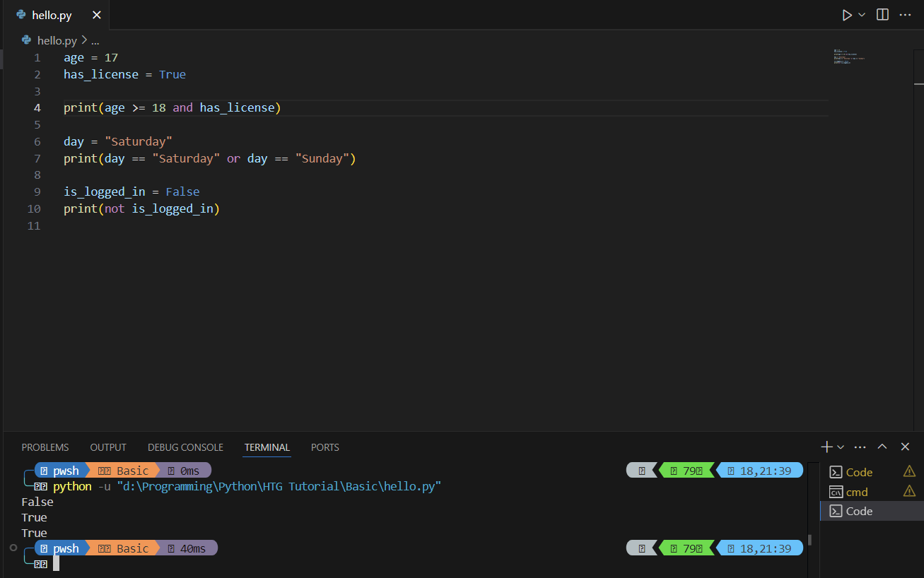Expand the terminal launch profile dropdown

click(841, 447)
